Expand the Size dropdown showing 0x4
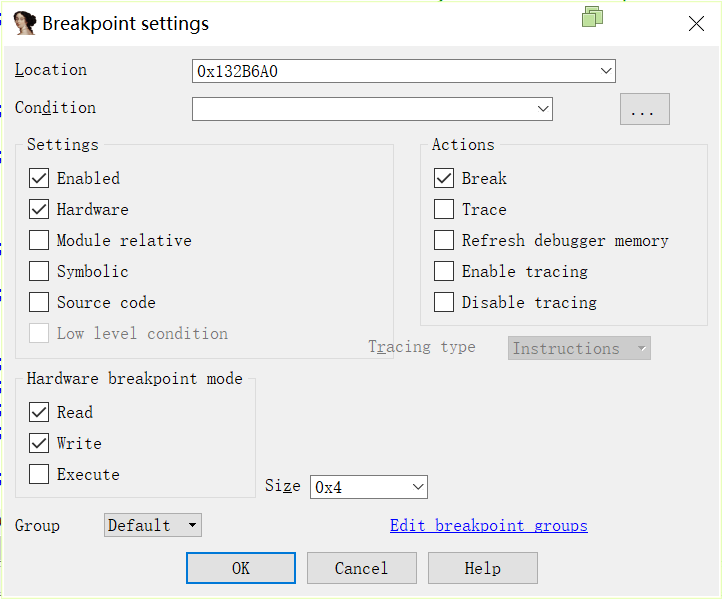The width and height of the screenshot is (722, 599). tap(418, 487)
